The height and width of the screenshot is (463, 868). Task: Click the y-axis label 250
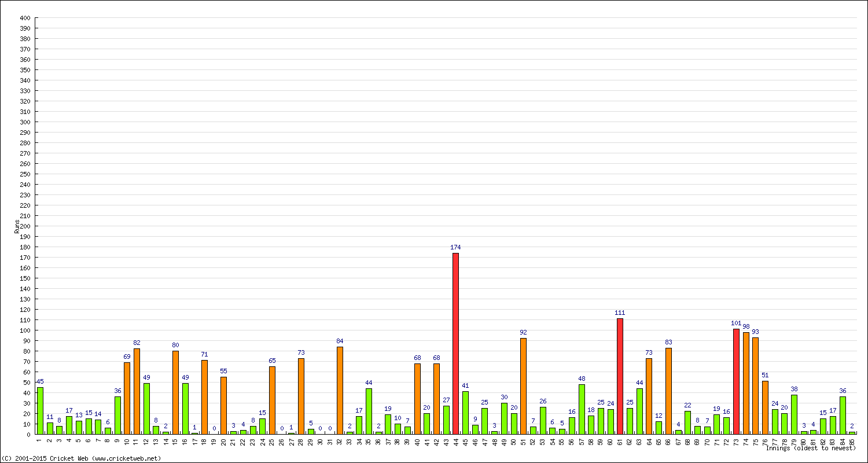tap(25, 174)
